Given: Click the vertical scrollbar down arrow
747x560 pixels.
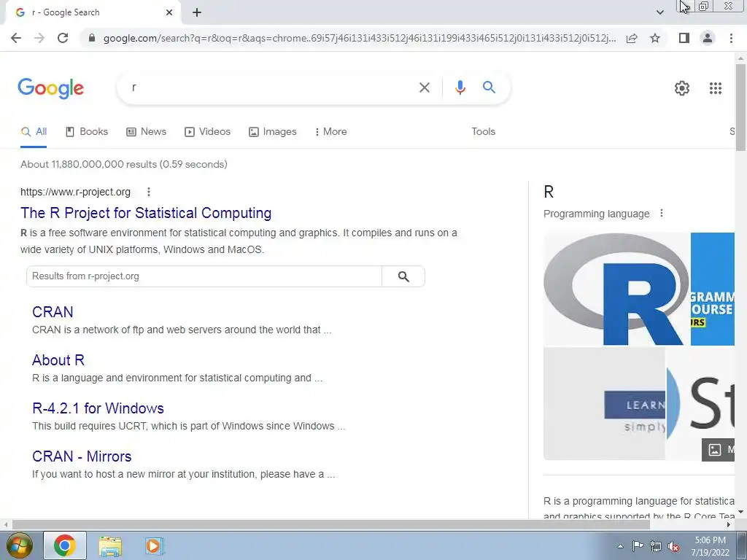Looking at the screenshot, I should pyautogui.click(x=740, y=512).
